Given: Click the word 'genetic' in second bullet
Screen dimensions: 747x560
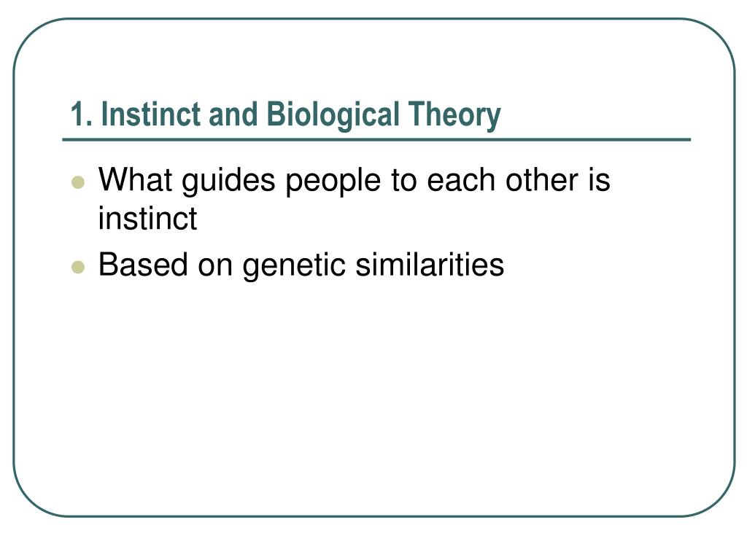Looking at the screenshot, I should (x=294, y=265).
